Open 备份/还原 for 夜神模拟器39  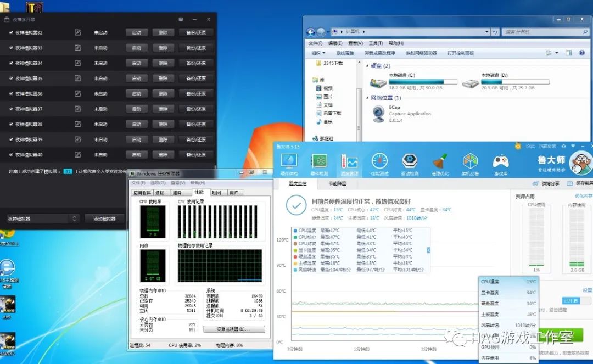[x=196, y=139]
